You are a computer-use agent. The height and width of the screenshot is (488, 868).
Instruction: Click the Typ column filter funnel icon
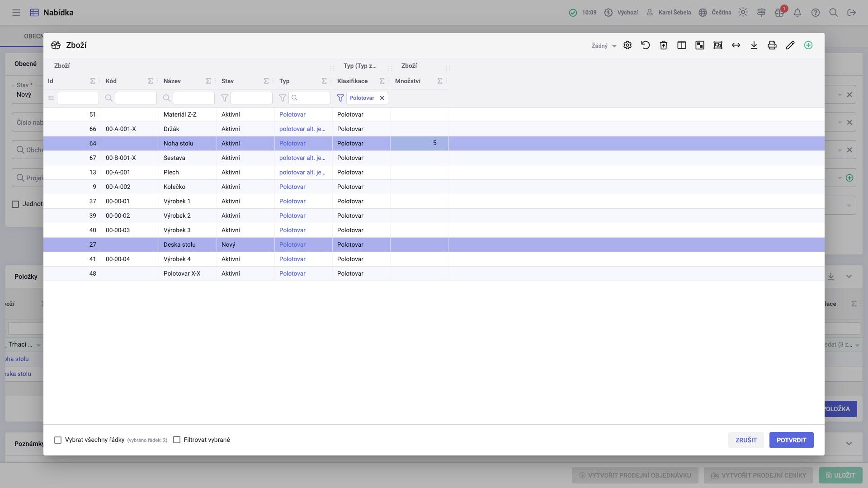pyautogui.click(x=283, y=98)
